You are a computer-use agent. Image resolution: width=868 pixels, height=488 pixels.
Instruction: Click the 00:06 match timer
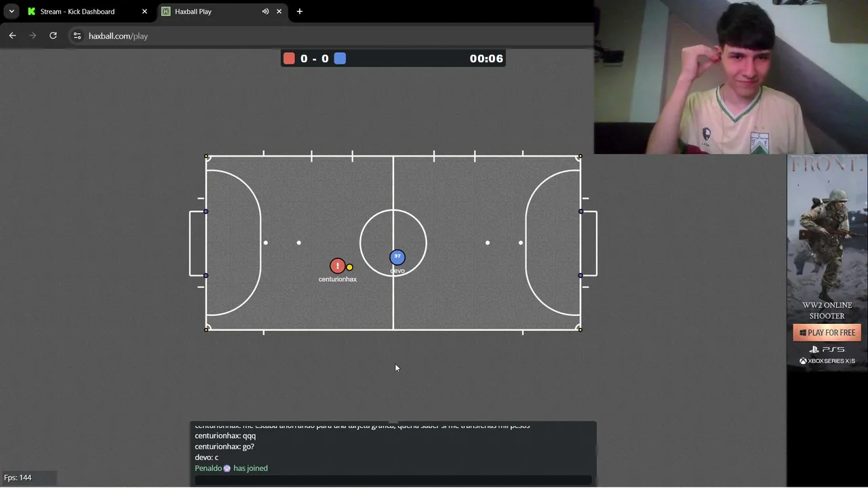pyautogui.click(x=486, y=59)
